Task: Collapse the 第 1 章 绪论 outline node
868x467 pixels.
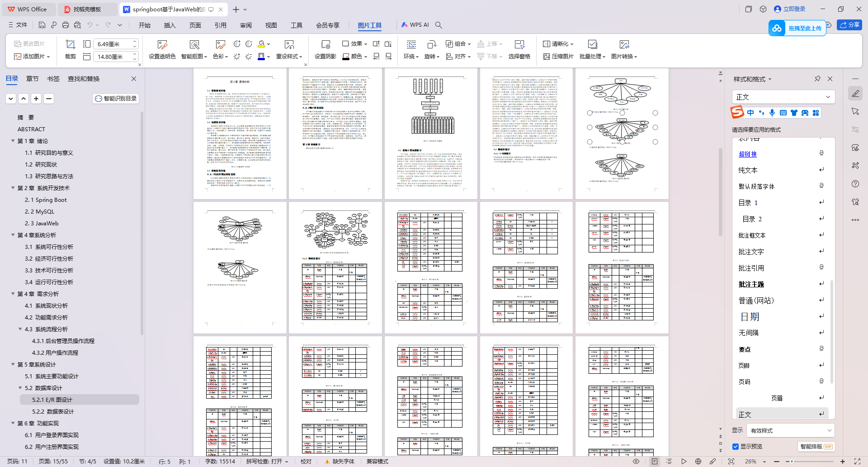Action: tap(13, 141)
